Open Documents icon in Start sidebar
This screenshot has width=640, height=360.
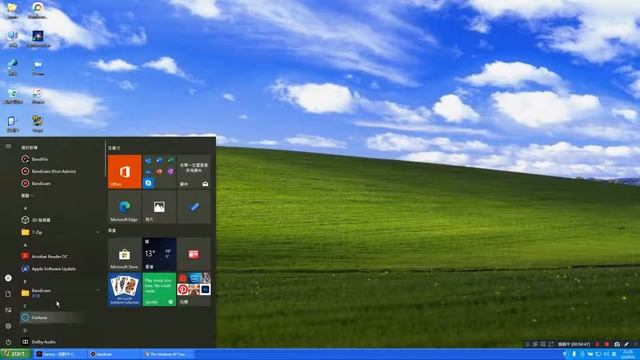pos(8,294)
